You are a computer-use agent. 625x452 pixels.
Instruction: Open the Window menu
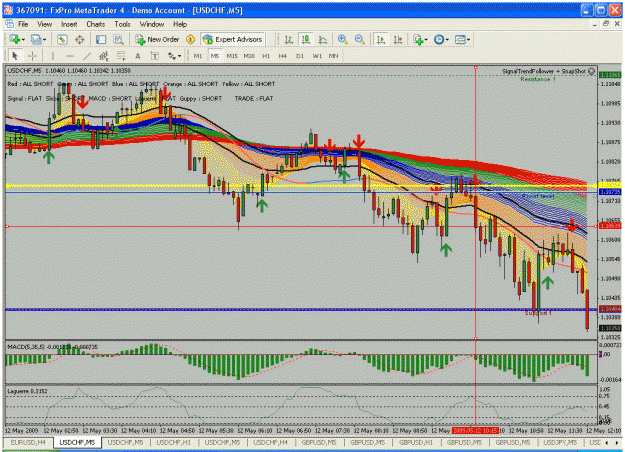[x=152, y=24]
